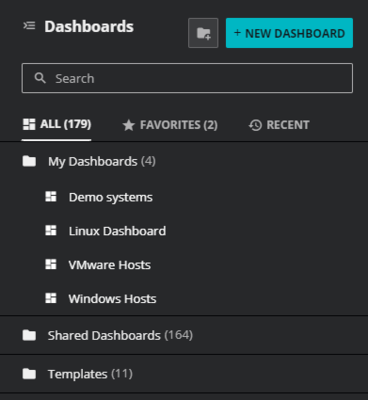The height and width of the screenshot is (400, 368).
Task: Click the magnifier search icon
Action: pos(40,78)
